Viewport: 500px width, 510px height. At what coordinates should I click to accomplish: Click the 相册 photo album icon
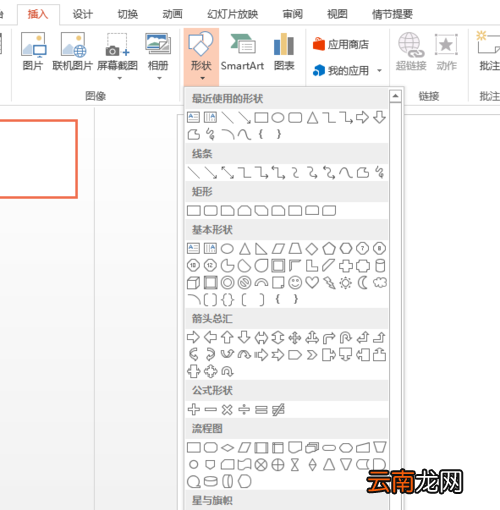click(x=158, y=44)
